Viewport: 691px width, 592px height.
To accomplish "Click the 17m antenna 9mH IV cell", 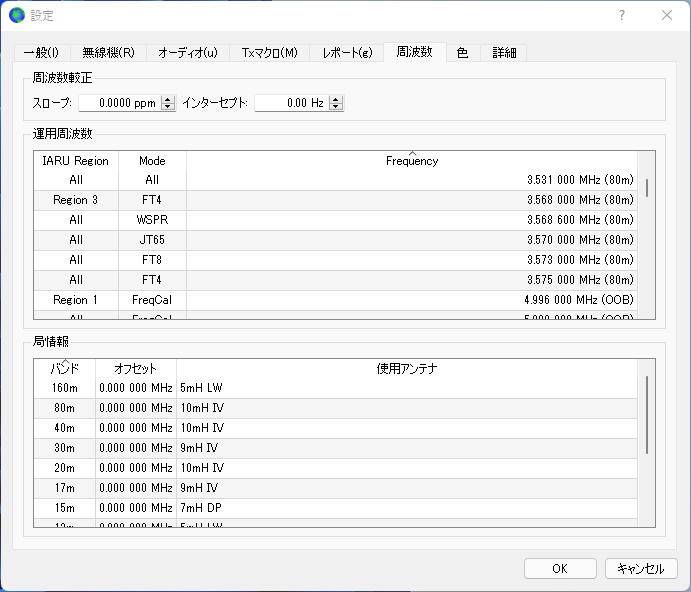I will coord(407,488).
